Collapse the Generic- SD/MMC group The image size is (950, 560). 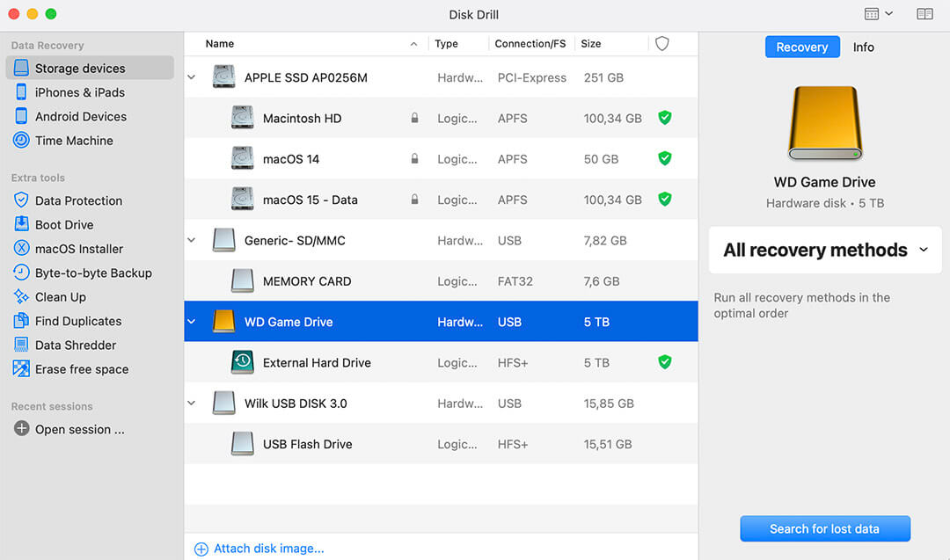pyautogui.click(x=192, y=240)
